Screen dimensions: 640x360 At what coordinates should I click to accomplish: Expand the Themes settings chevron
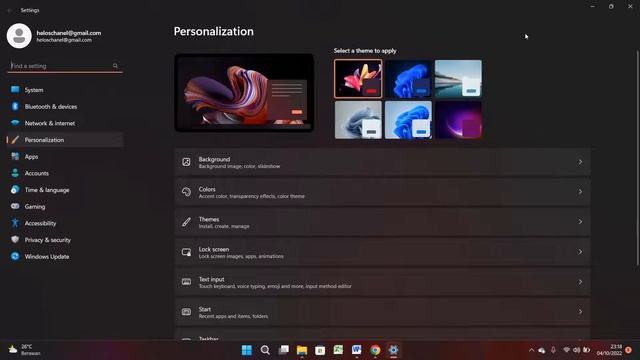click(x=580, y=222)
